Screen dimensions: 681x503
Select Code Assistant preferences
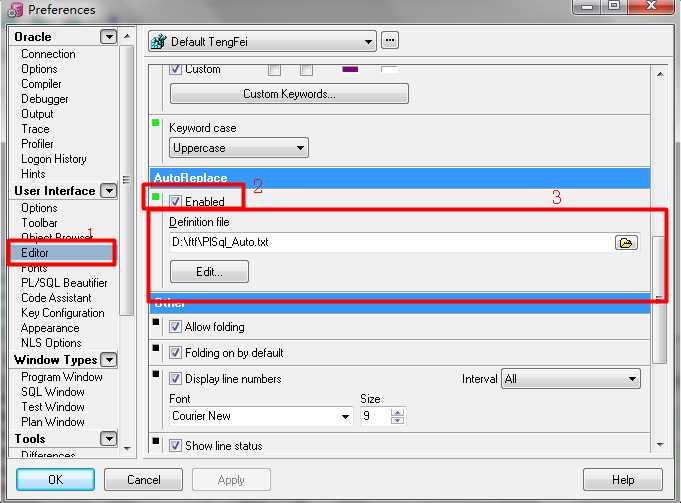pos(56,298)
